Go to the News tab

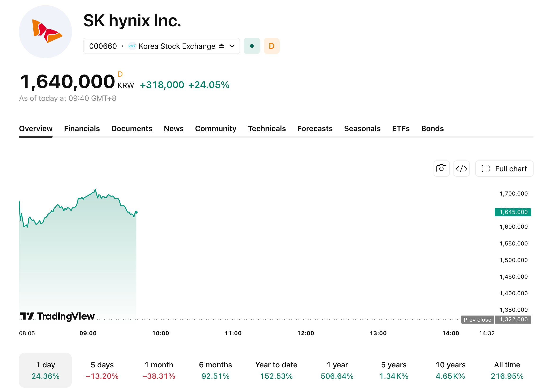coord(174,129)
